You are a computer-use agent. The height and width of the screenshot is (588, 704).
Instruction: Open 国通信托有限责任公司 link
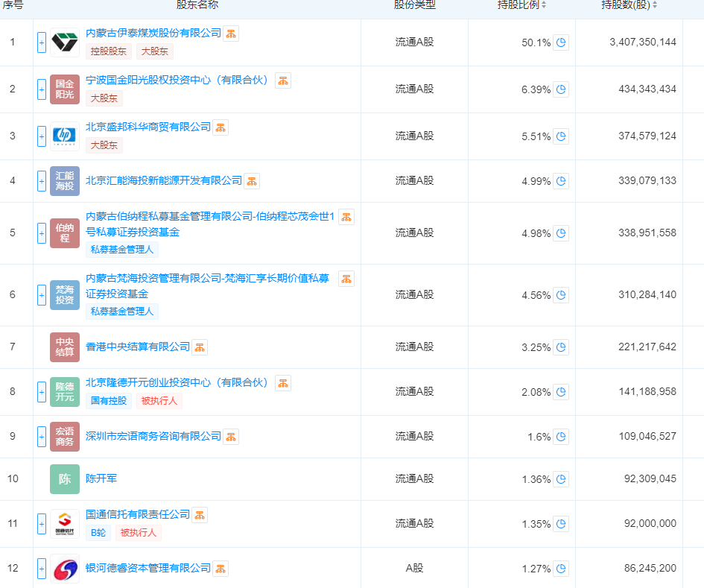coord(138,515)
